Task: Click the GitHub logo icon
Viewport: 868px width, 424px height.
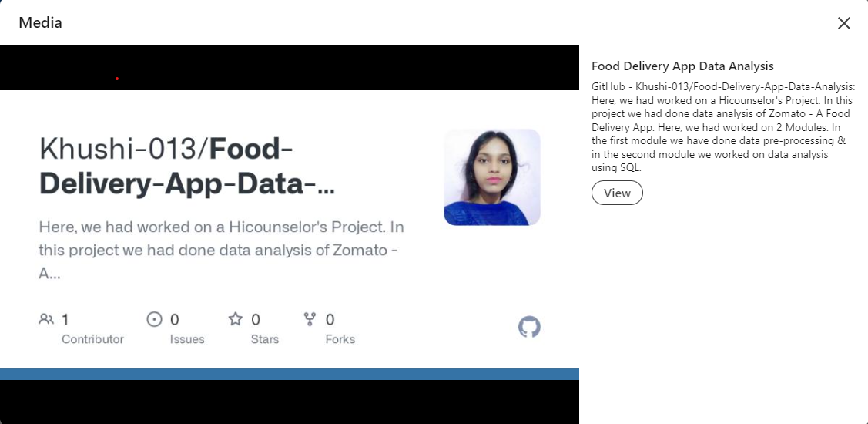Action: [529, 327]
